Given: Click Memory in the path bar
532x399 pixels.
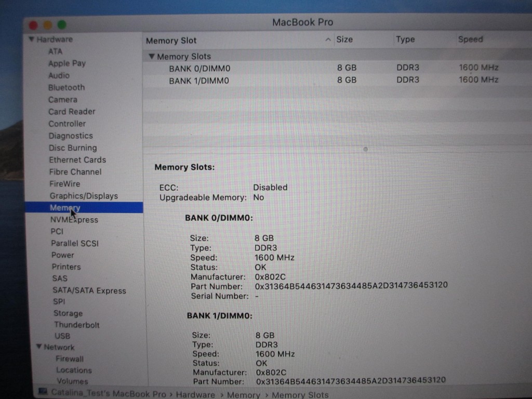Looking at the screenshot, I should point(243,395).
